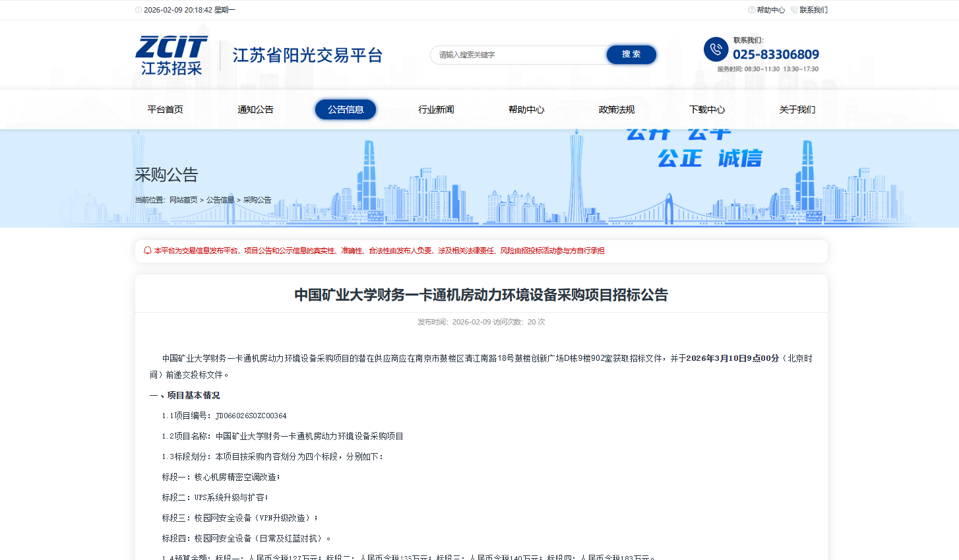Click the small phone icon beside 联系我们
The width and height of the screenshot is (959, 560).
tap(794, 10)
